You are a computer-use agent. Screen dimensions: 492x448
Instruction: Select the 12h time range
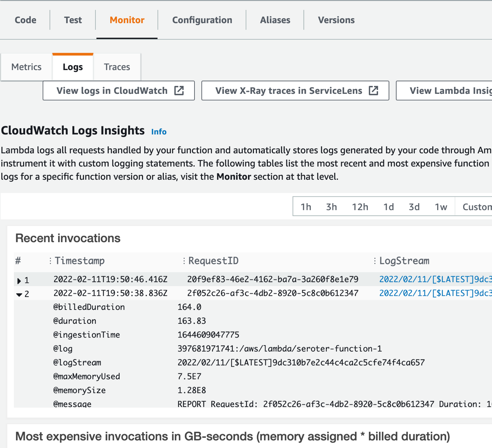[360, 207]
